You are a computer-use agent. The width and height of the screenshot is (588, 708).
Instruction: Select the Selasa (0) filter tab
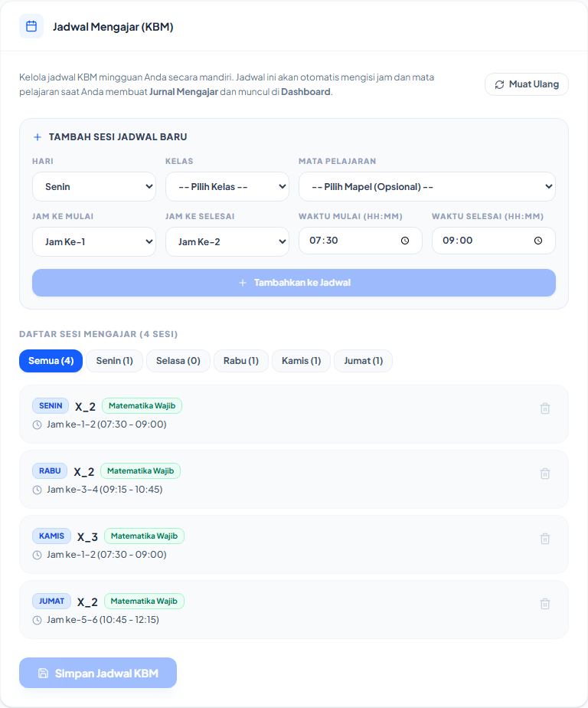178,361
